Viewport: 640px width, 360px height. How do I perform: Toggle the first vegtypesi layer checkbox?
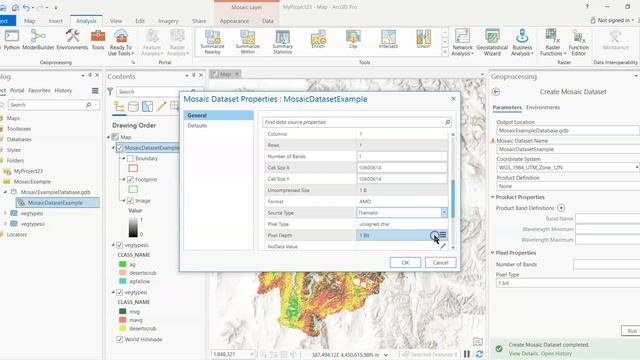[x=120, y=245]
